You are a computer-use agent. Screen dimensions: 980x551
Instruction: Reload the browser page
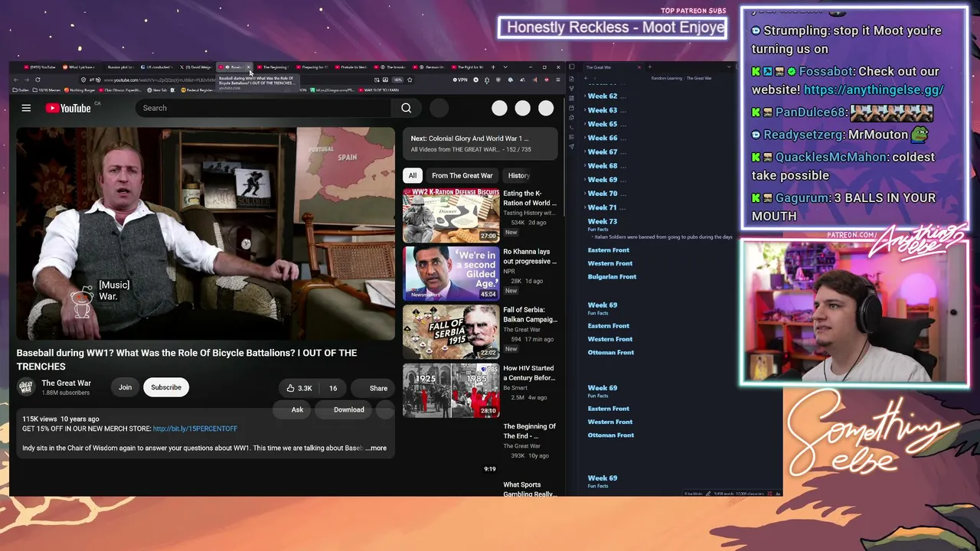(38, 80)
